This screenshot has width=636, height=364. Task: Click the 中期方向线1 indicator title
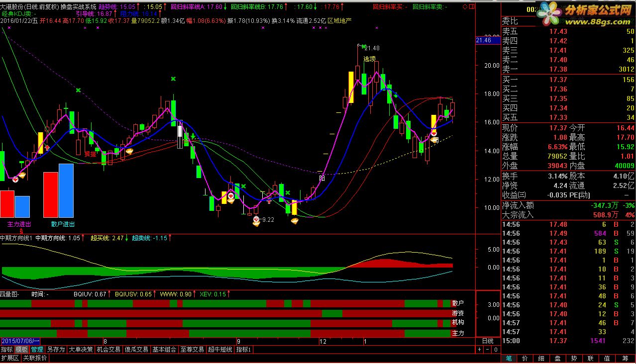coord(16,238)
